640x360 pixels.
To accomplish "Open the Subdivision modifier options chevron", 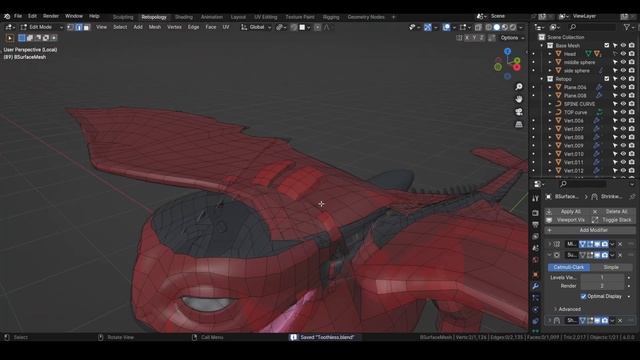I will point(612,255).
